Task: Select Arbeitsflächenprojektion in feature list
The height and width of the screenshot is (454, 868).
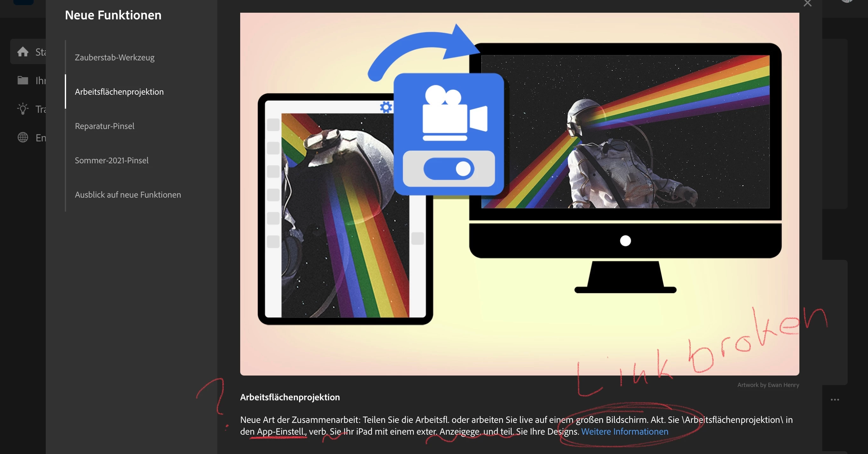Action: coord(119,92)
